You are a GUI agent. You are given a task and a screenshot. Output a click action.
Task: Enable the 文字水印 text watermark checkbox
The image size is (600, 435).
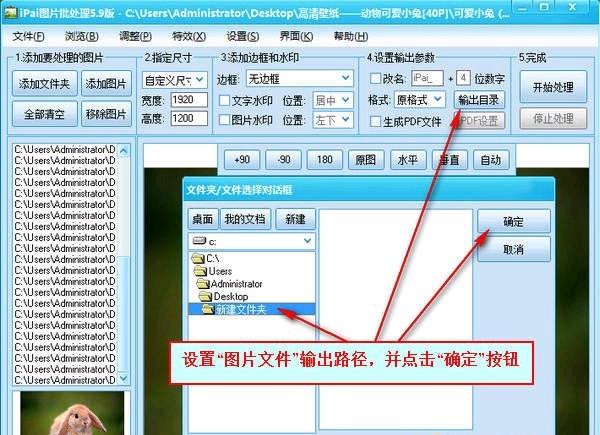tap(225, 100)
